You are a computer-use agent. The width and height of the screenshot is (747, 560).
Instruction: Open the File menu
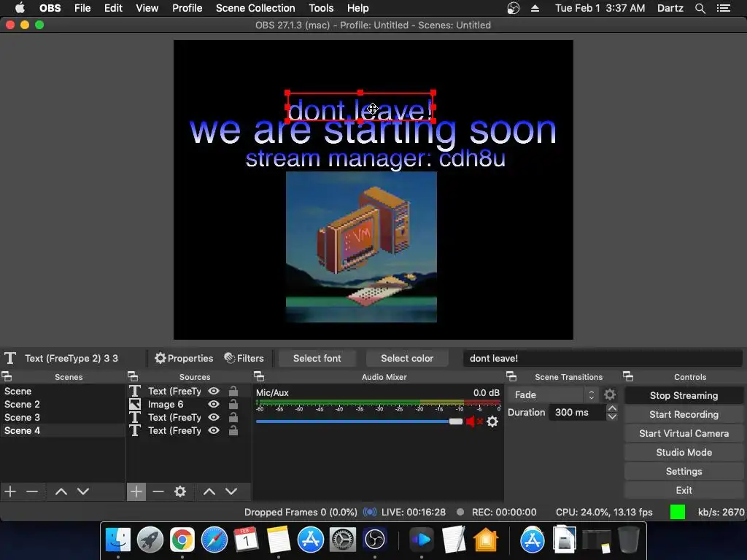[x=82, y=8]
